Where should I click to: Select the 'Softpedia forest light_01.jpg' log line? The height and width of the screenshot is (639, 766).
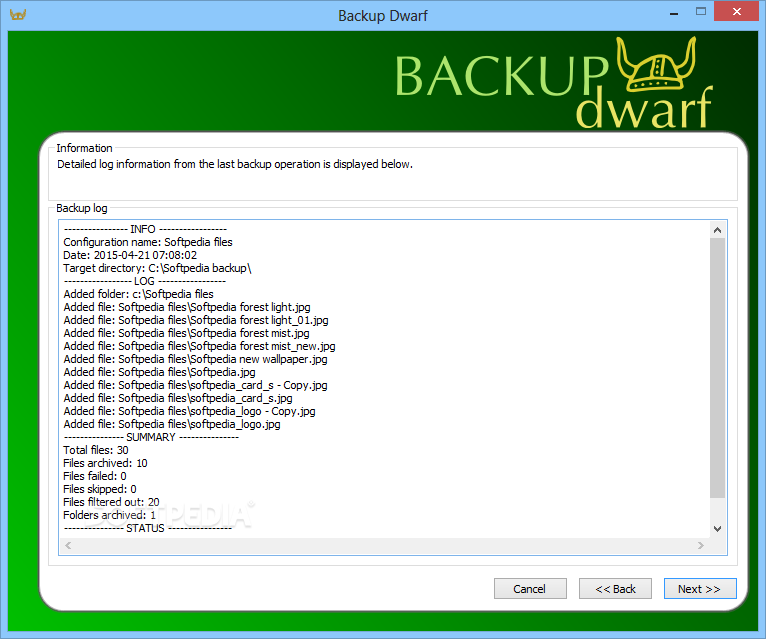(195, 320)
